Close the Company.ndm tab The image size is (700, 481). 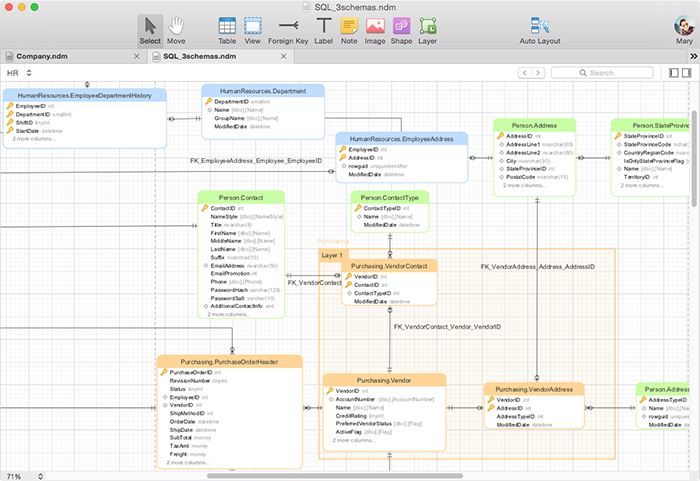[137, 56]
